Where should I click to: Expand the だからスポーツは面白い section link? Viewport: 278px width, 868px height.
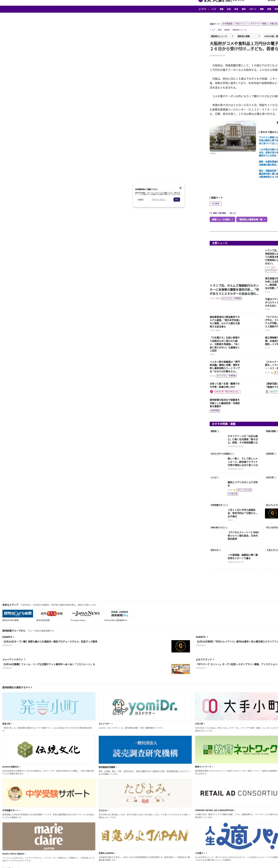[222, 454]
